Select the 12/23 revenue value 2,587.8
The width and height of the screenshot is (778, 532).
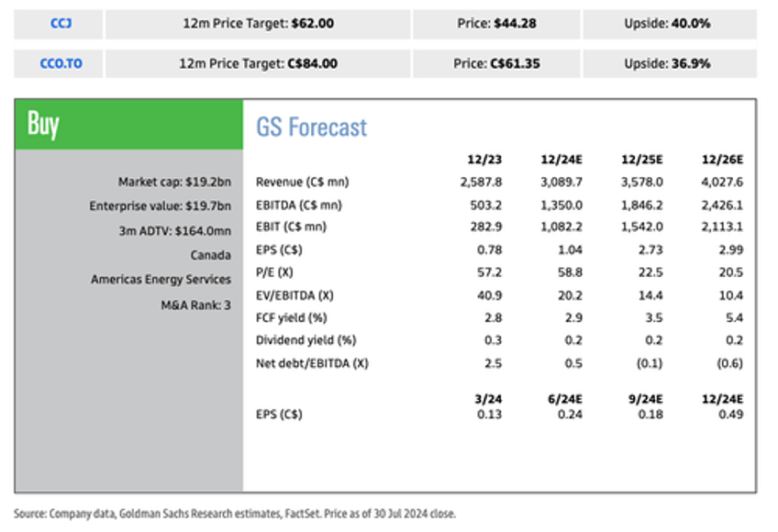click(x=481, y=183)
